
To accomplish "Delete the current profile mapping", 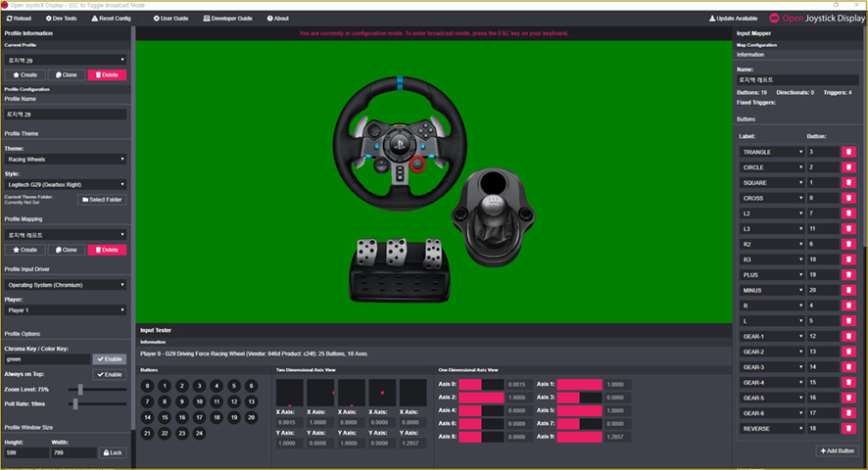I will pos(107,250).
